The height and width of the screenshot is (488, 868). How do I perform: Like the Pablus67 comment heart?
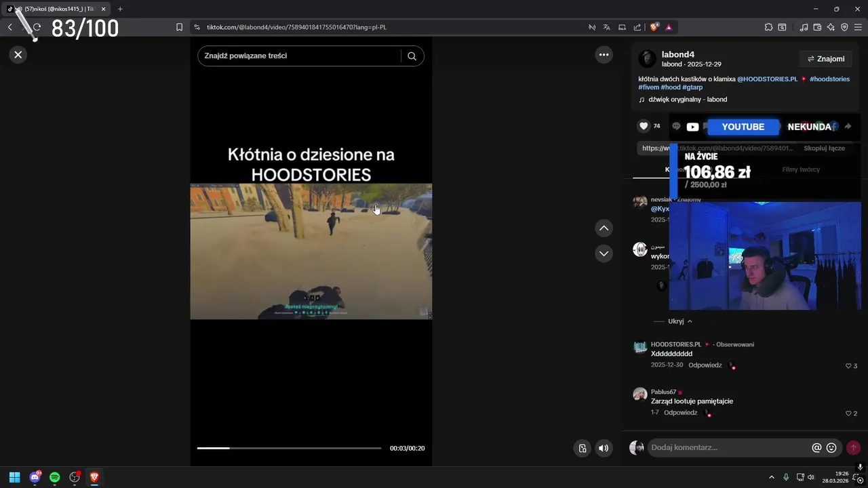pyautogui.click(x=848, y=413)
